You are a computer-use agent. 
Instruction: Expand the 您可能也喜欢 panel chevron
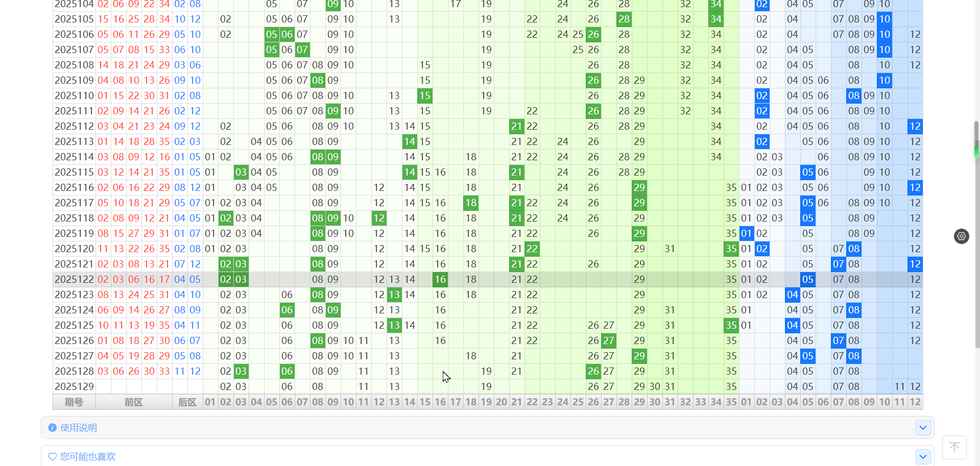[x=923, y=457]
